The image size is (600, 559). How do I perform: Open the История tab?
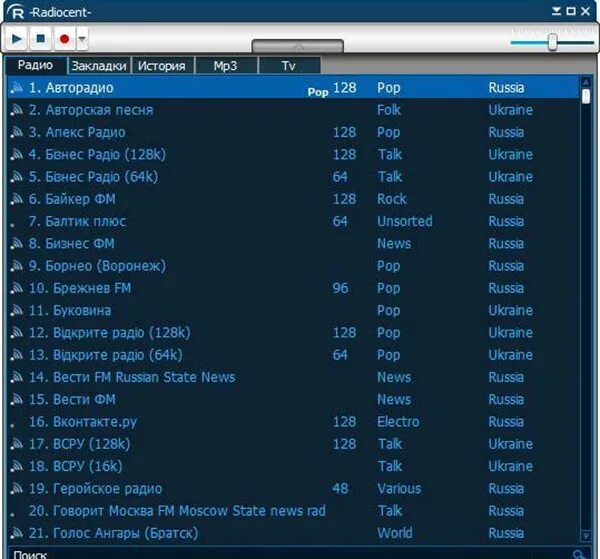coord(162,65)
